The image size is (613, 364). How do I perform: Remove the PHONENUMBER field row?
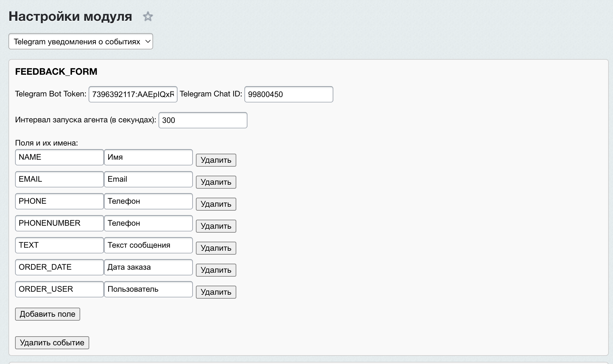(x=216, y=226)
